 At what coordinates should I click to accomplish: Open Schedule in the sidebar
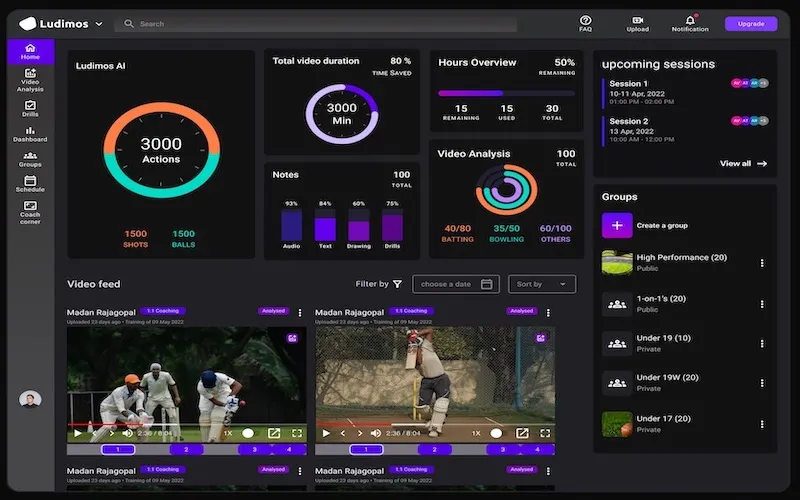(30, 184)
